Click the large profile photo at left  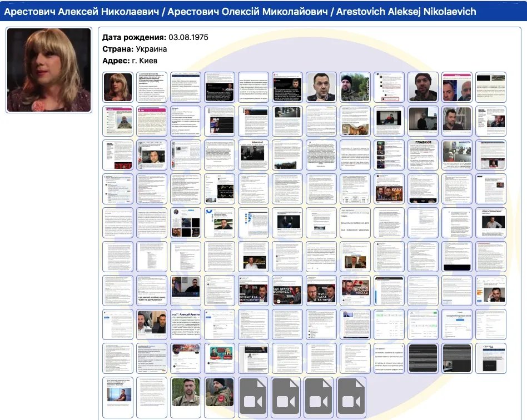pyautogui.click(x=49, y=70)
